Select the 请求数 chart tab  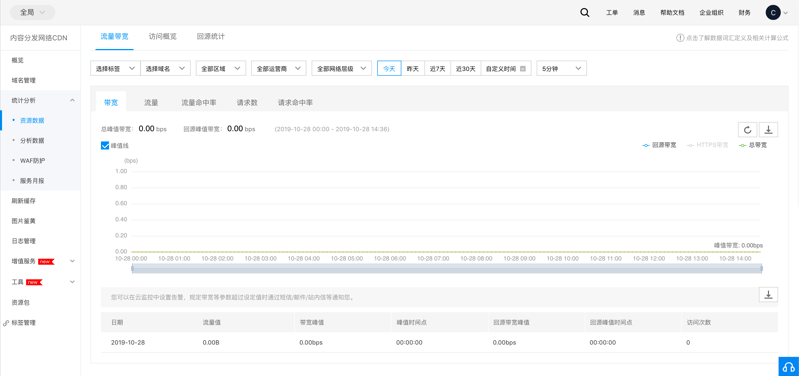(x=247, y=103)
